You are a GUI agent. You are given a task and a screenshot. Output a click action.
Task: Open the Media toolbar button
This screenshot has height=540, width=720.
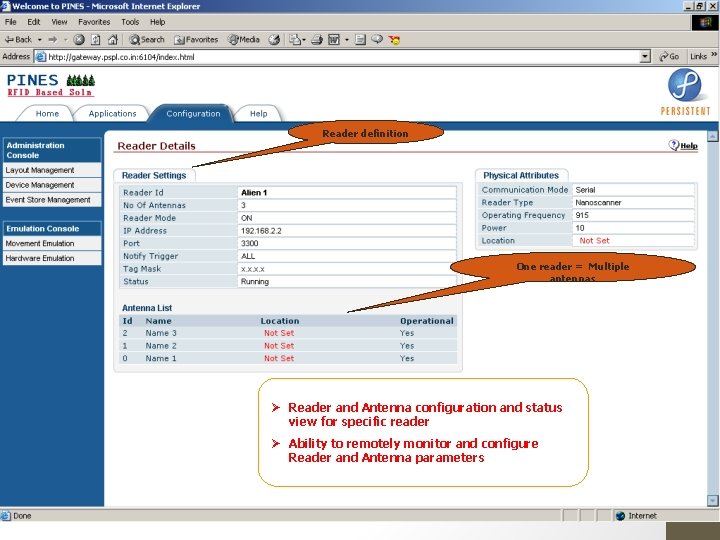[x=244, y=39]
